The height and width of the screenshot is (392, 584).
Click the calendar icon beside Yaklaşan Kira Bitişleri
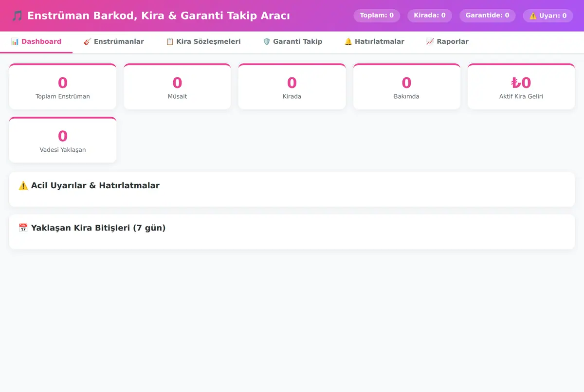(23, 228)
